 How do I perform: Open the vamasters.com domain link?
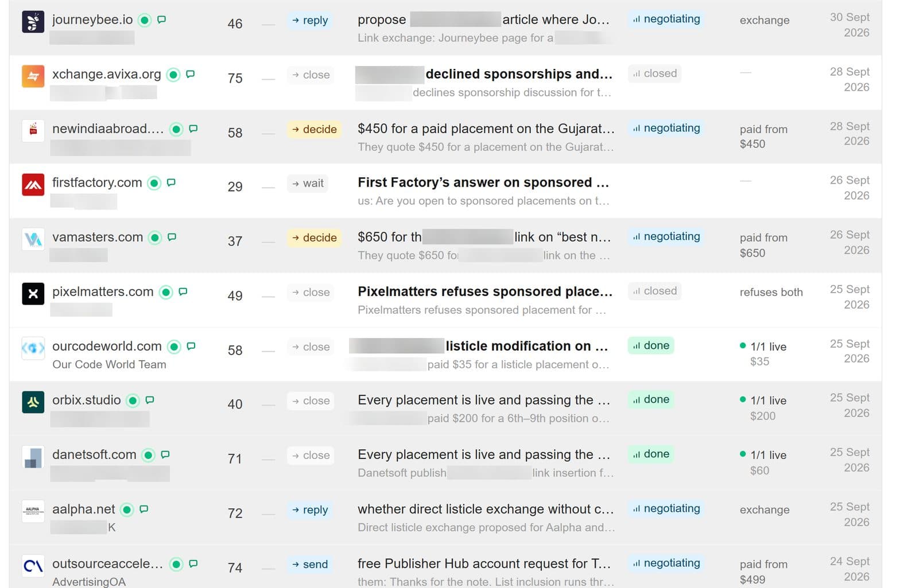click(98, 237)
